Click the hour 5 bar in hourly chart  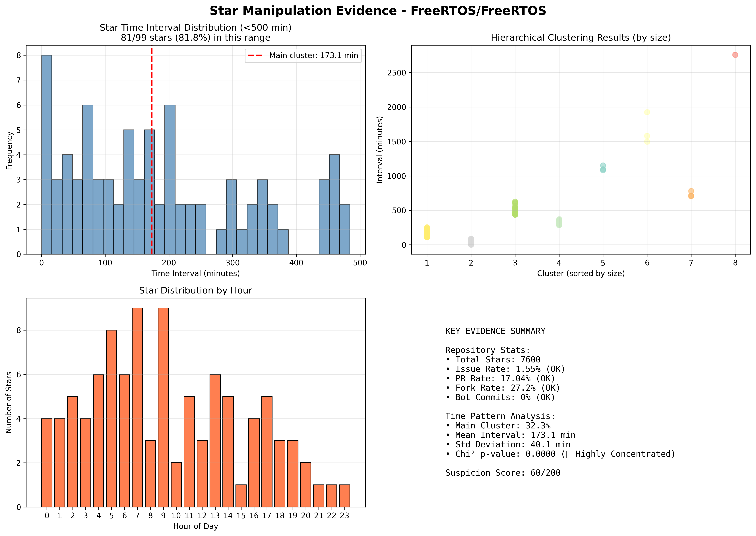click(111, 418)
